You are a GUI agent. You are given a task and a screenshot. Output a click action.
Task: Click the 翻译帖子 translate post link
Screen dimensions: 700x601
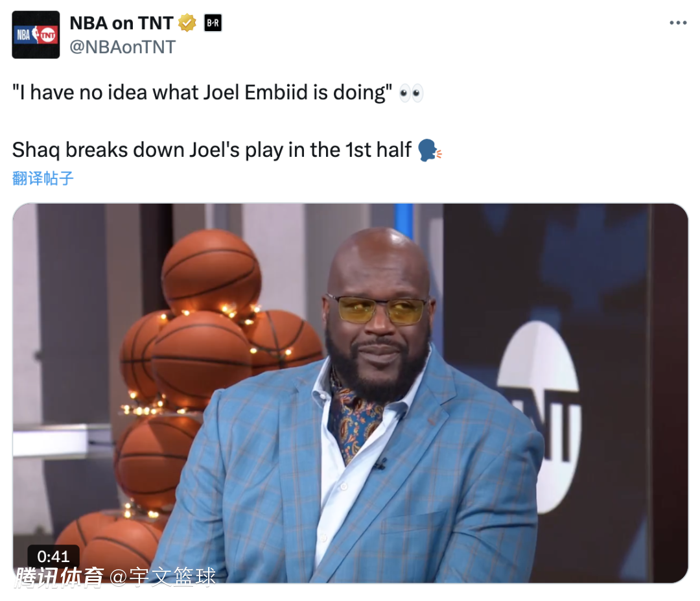pyautogui.click(x=42, y=178)
